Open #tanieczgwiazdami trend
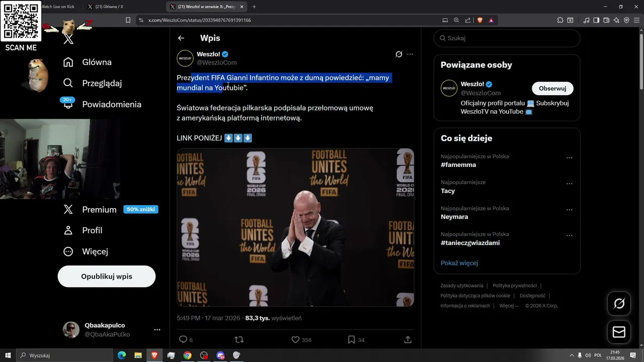 (x=470, y=243)
